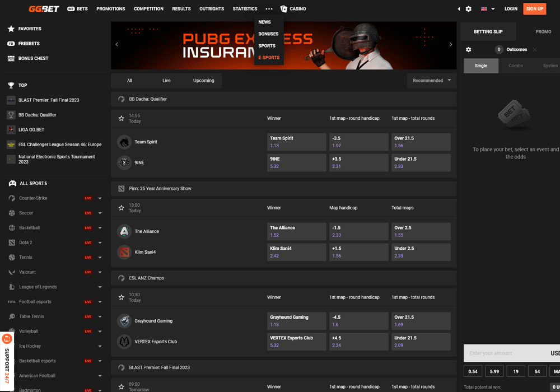This screenshot has height=392, width=560.
Task: Open the more menu three dots
Action: pos(269,9)
